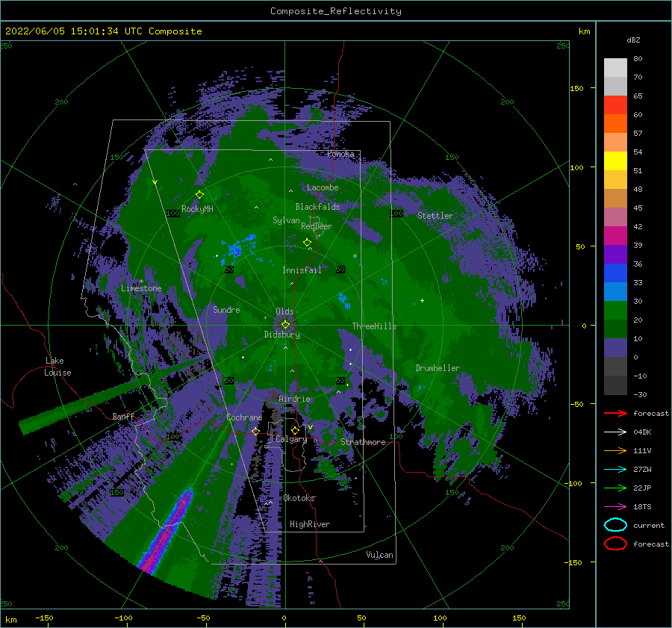672x628 pixels.
Task: Click the Stettler town label
Action: (x=435, y=216)
